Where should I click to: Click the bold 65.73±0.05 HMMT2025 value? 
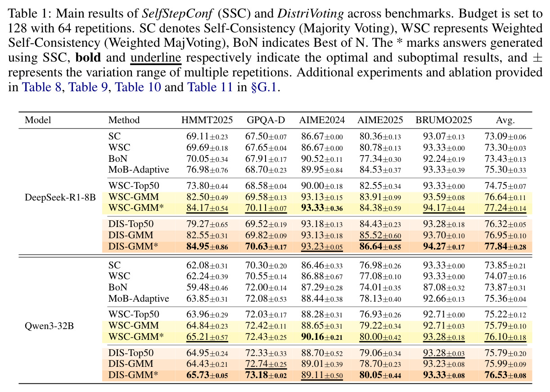tap(207, 375)
